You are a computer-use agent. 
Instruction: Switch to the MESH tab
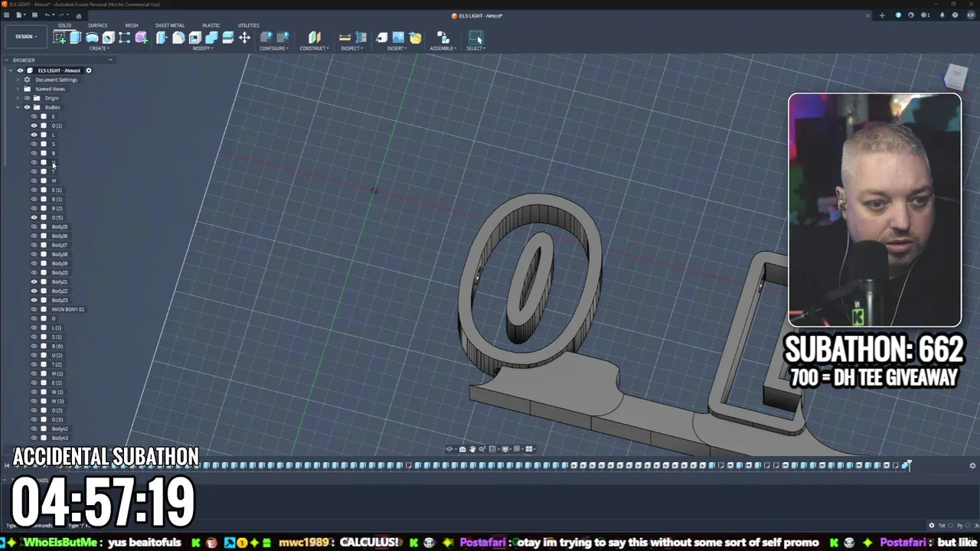pos(132,25)
